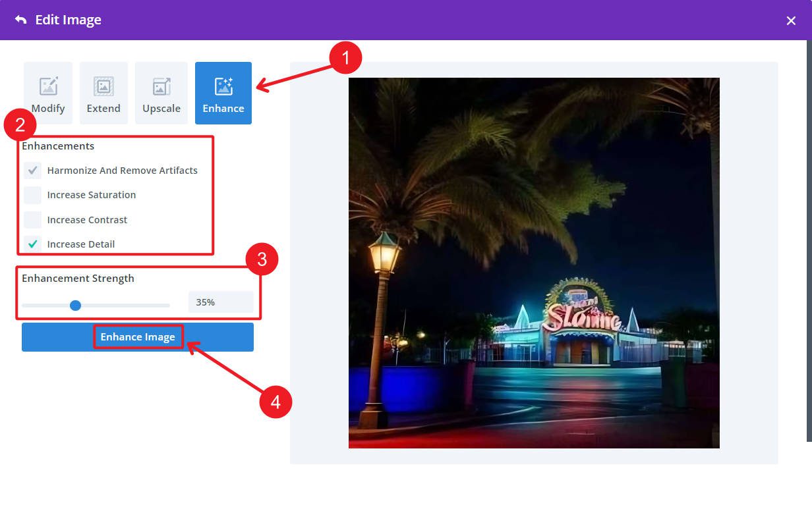
Task: Uncheck the Increase Detail option
Action: coord(32,244)
